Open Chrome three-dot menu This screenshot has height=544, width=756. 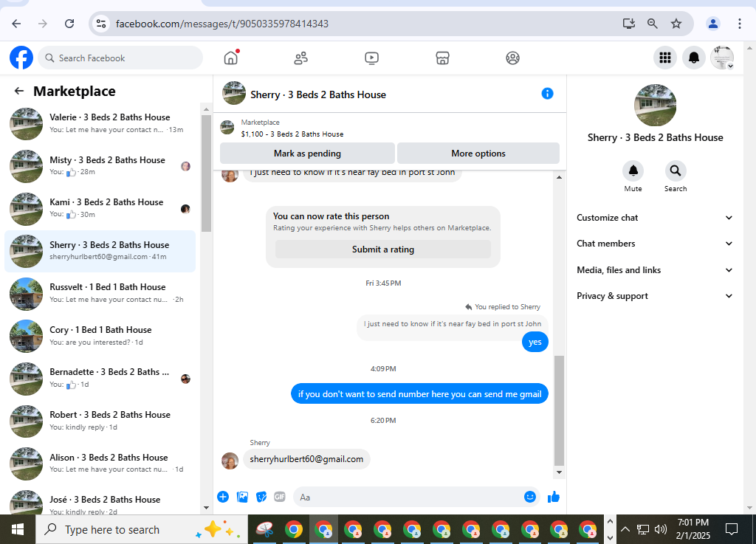tap(740, 24)
